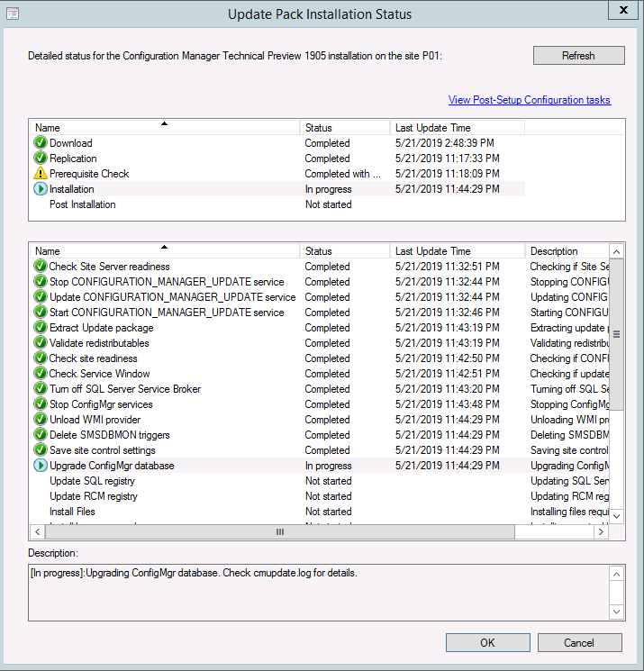Click the green check icon beside Replication
644x671 pixels.
41,158
